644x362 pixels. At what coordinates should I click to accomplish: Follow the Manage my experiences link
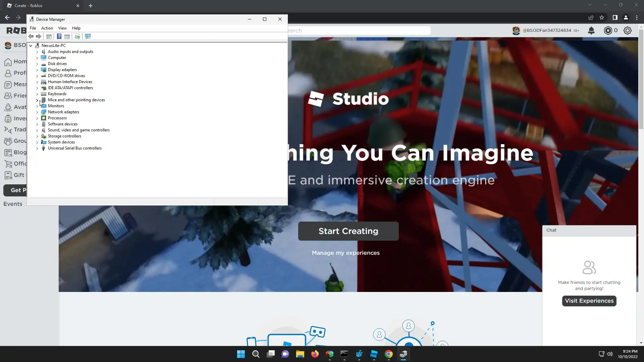pos(345,253)
